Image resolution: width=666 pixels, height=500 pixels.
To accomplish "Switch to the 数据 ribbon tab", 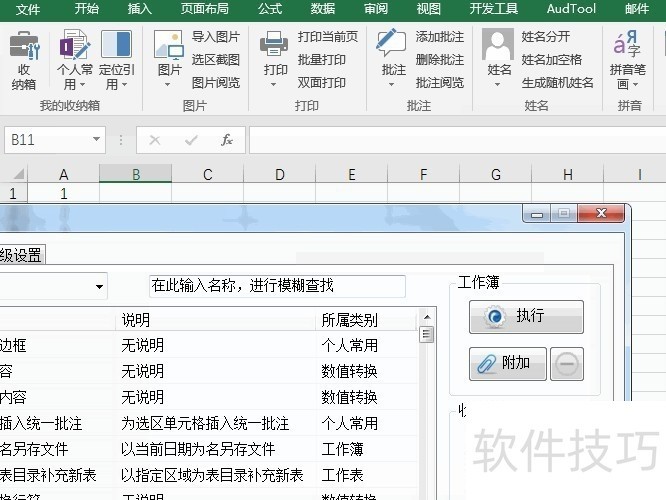I will (x=323, y=9).
